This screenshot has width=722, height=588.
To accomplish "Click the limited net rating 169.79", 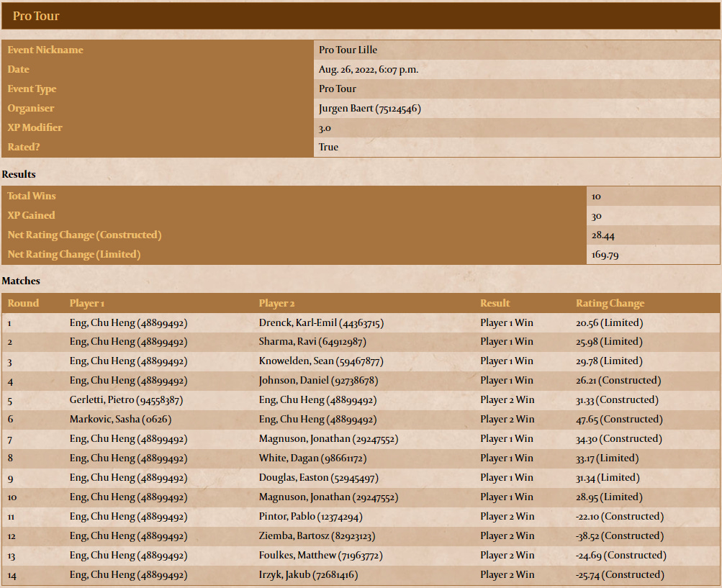I will [x=605, y=255].
